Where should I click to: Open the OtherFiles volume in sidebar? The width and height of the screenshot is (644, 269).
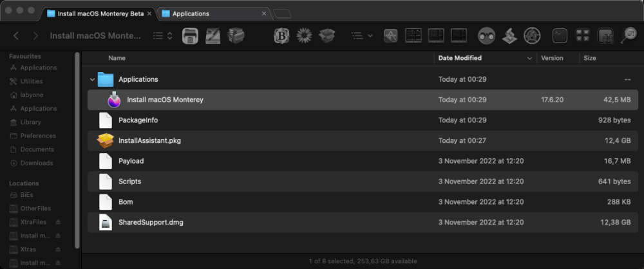(x=32, y=209)
